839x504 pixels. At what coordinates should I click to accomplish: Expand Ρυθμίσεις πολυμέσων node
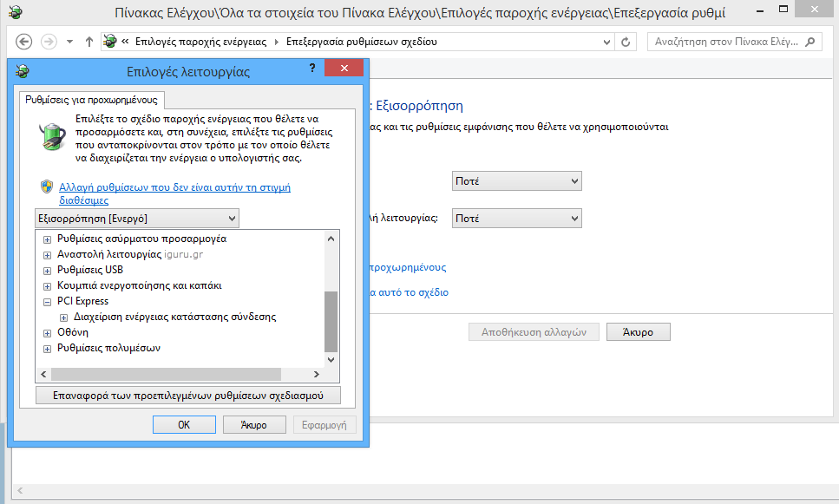(48, 348)
